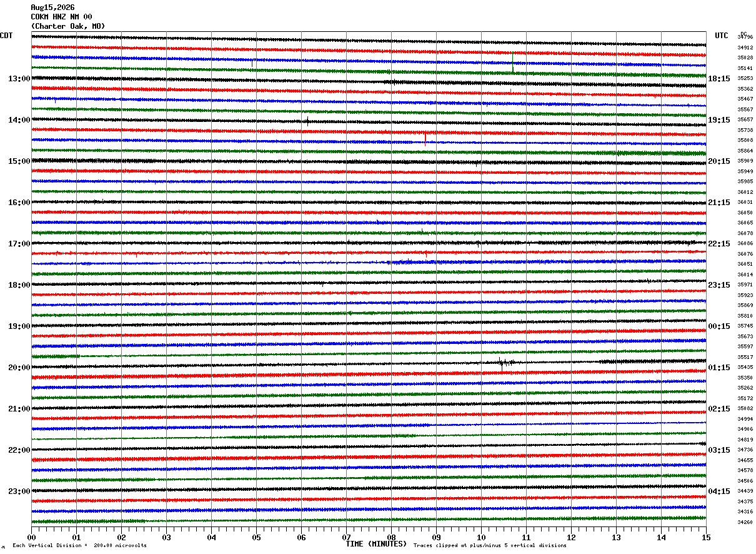Screen dimensions: 756x554
Task: Click the 14:00 CDT time label
Action: tap(19, 120)
